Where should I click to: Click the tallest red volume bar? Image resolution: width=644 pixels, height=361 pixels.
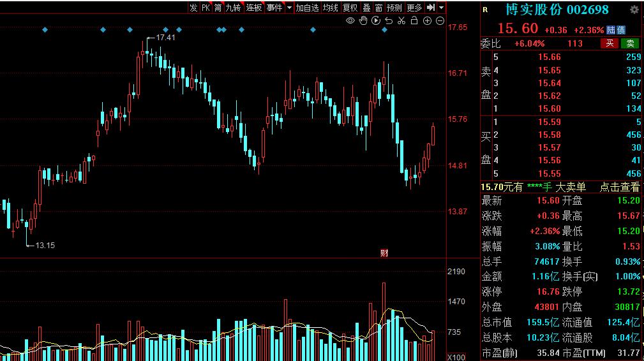pos(384,321)
